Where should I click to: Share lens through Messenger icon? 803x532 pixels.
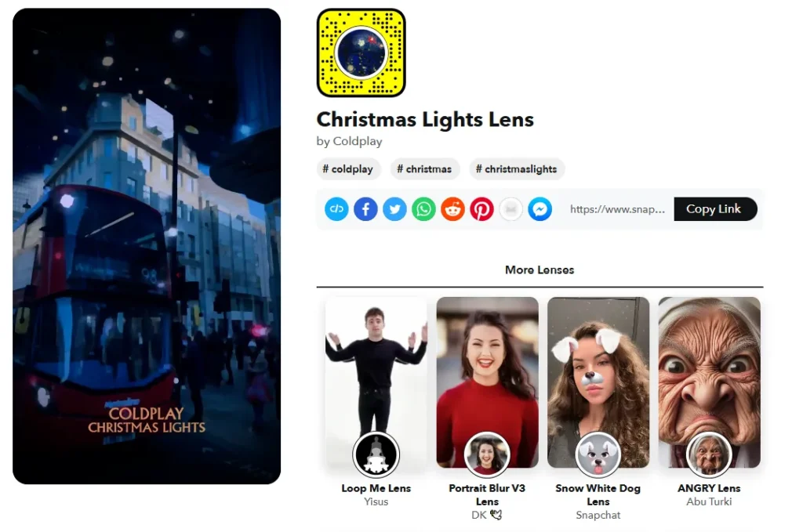(540, 209)
